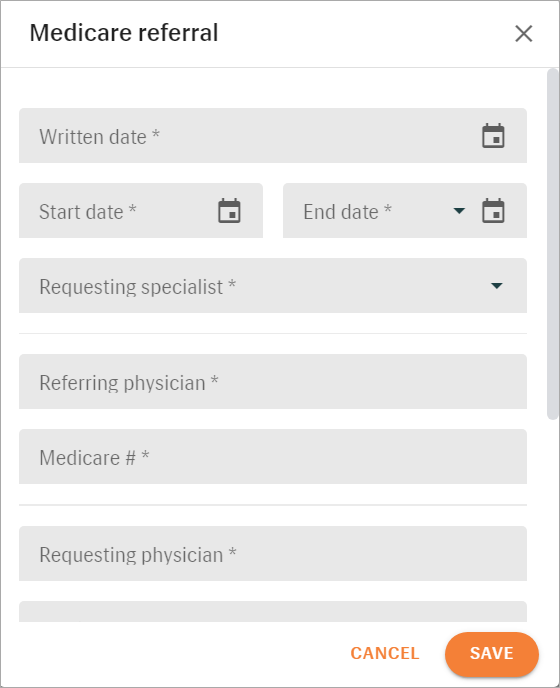The image size is (560, 688).
Task: Select the Requesting specialist combo box
Action: (x=273, y=286)
